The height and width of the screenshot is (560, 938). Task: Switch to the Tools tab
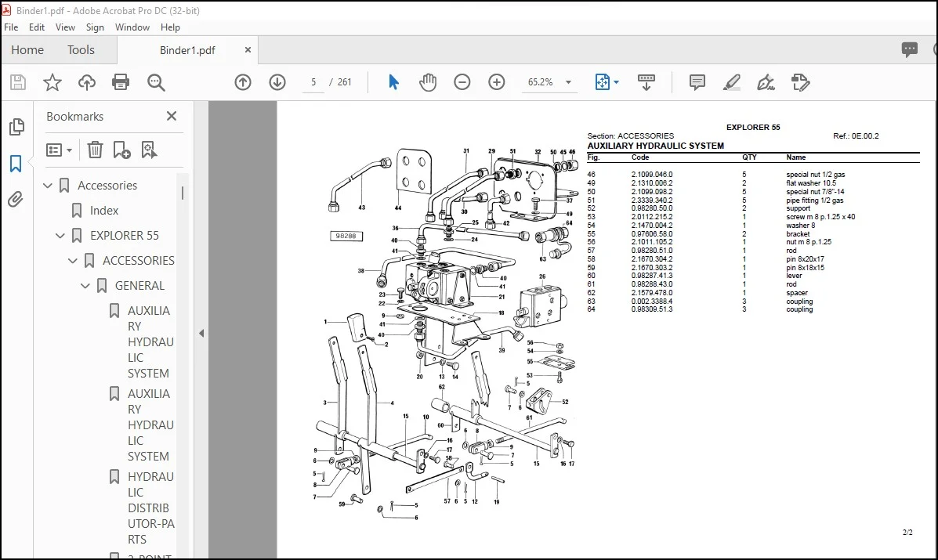tap(81, 49)
